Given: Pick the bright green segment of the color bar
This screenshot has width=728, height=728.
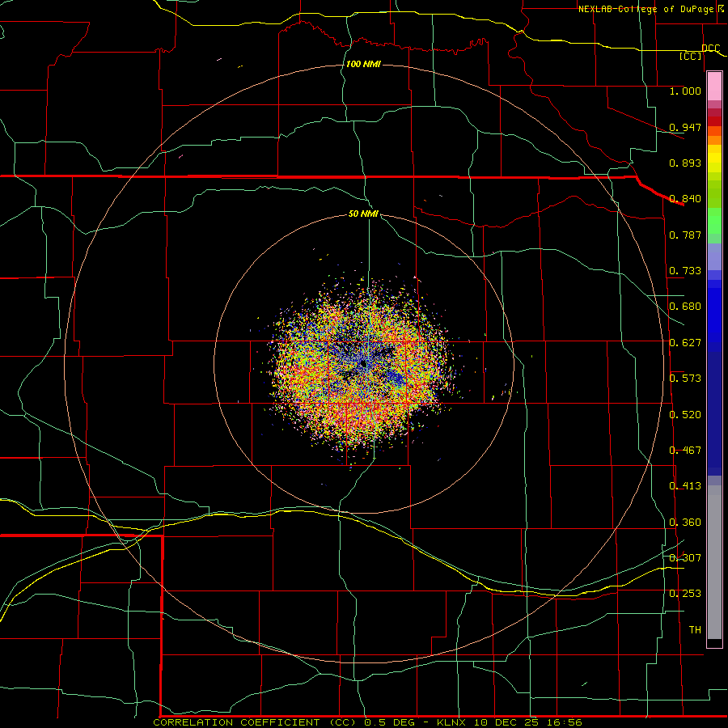Looking at the screenshot, I should pyautogui.click(x=714, y=221).
